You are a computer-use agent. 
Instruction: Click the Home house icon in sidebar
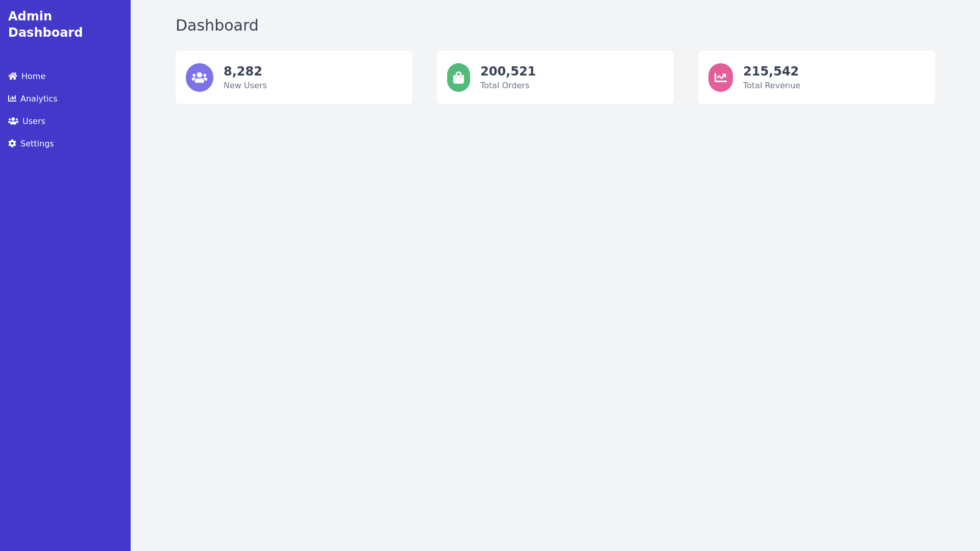coord(13,76)
